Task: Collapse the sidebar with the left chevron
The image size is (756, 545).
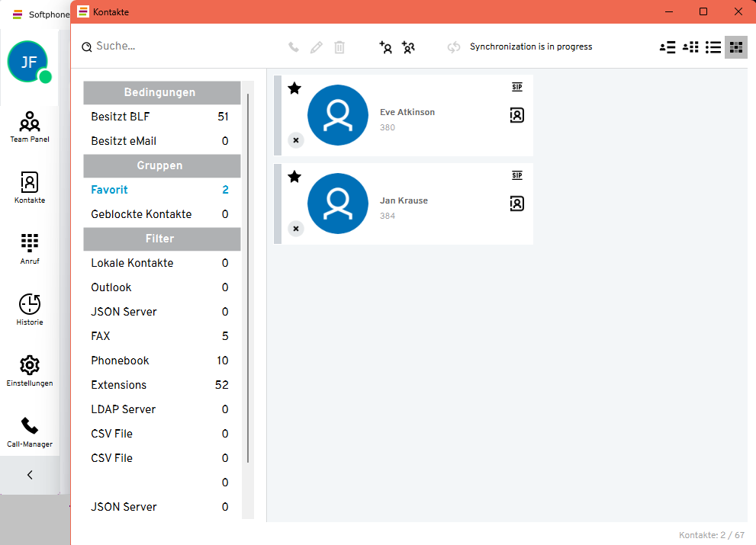Action: [x=30, y=475]
